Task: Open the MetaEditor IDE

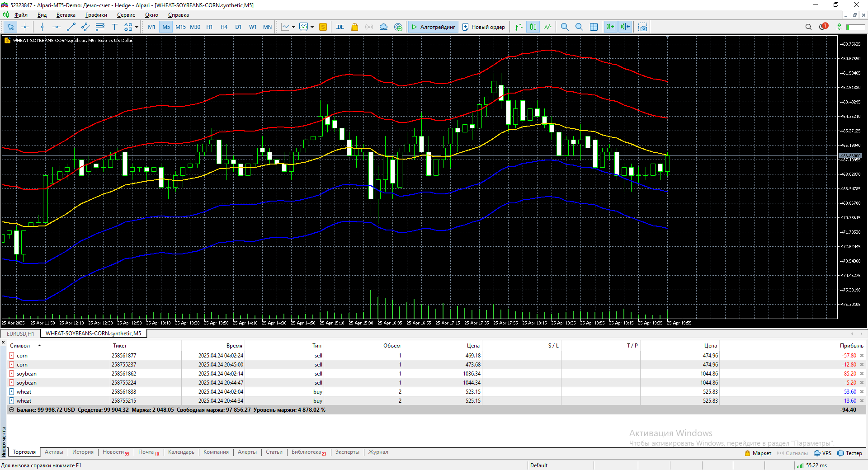Action: click(340, 27)
